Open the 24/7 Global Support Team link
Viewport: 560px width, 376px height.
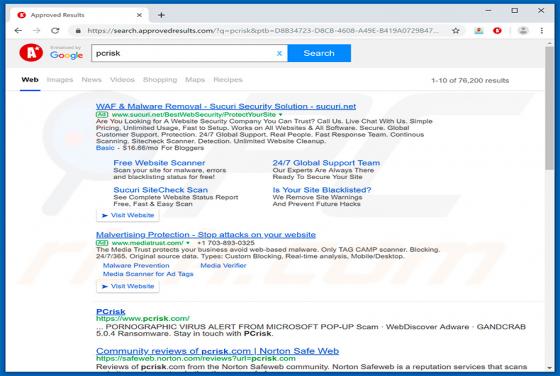326,163
